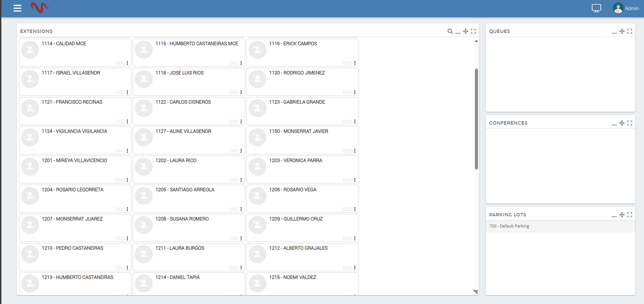Toggle DND for 1122 Carlos Cisneros
The height and width of the screenshot is (304, 644).
click(x=234, y=122)
